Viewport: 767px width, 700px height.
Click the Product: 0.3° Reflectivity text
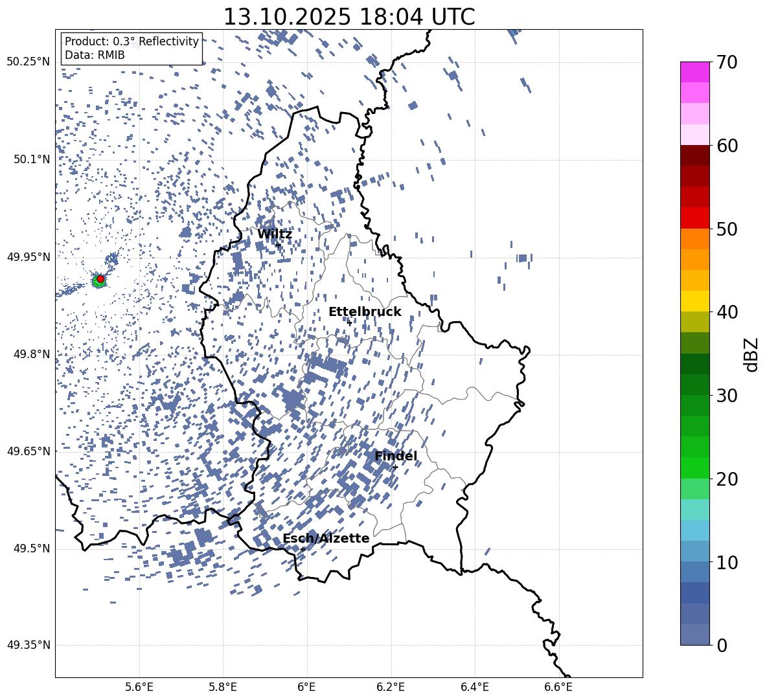(132, 41)
